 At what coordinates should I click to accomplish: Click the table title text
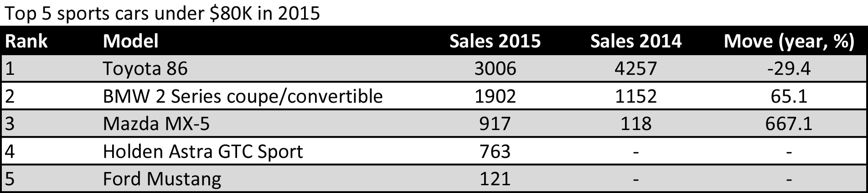point(162,14)
